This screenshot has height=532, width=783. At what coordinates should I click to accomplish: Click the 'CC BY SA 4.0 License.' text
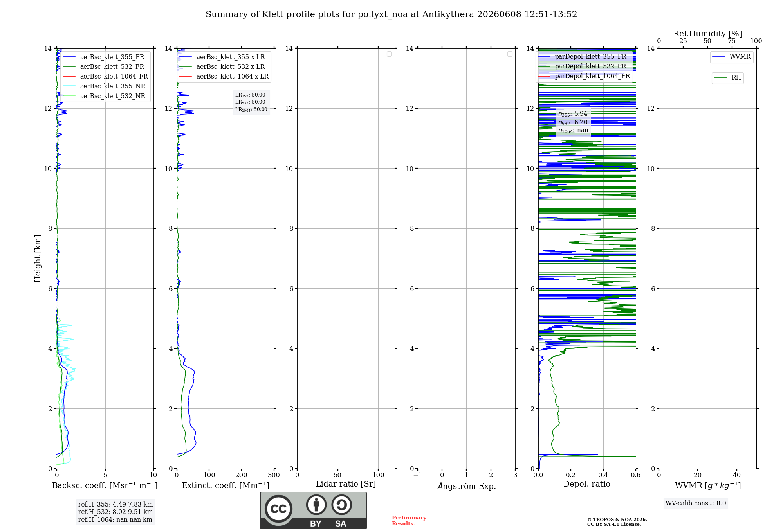[614, 524]
